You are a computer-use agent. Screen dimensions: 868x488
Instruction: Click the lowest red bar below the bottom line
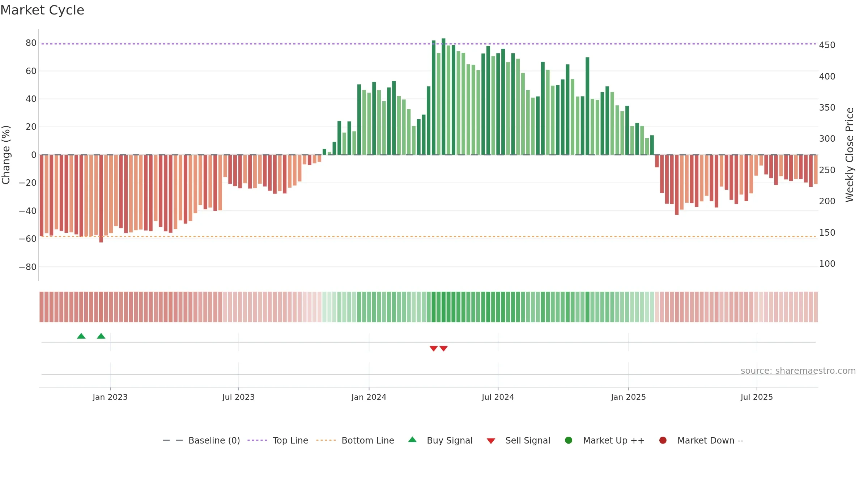point(101,198)
